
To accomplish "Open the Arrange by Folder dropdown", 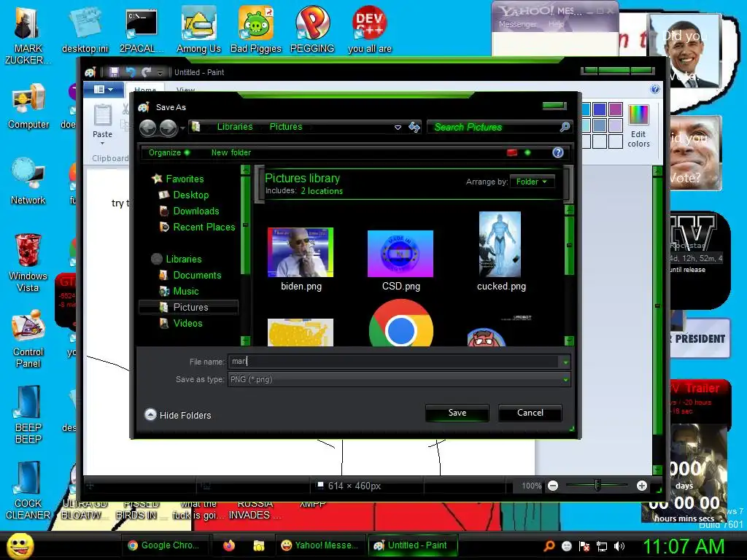I will (x=532, y=182).
